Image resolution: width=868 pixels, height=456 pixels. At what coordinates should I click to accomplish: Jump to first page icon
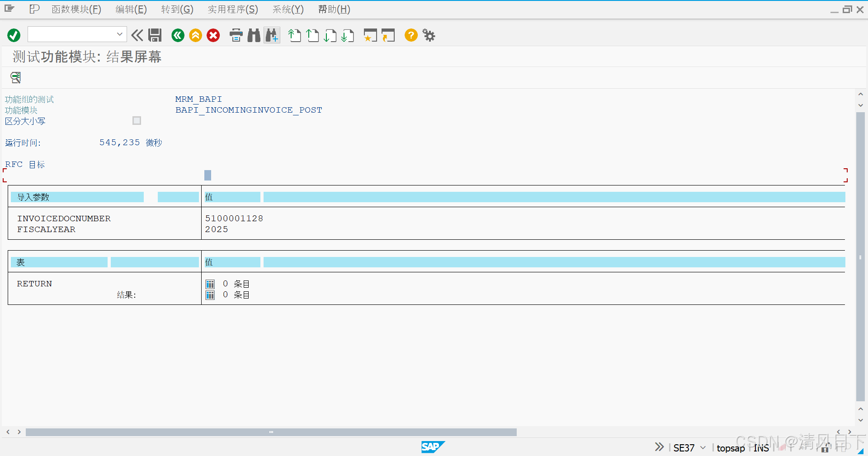pos(294,35)
